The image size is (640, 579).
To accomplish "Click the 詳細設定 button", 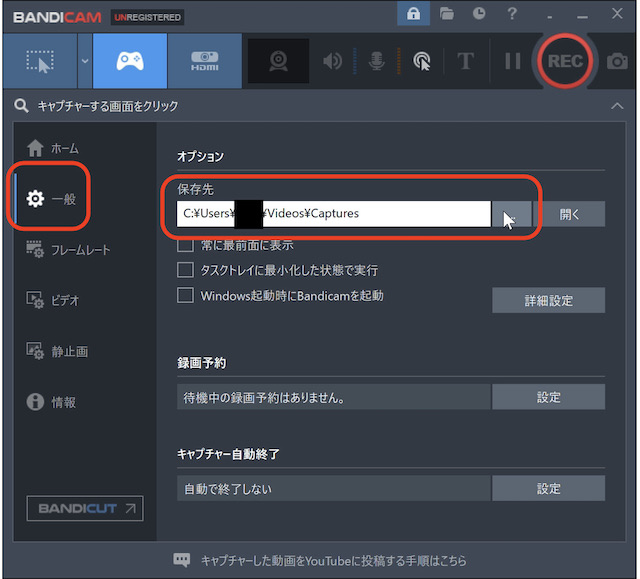I will [x=549, y=300].
